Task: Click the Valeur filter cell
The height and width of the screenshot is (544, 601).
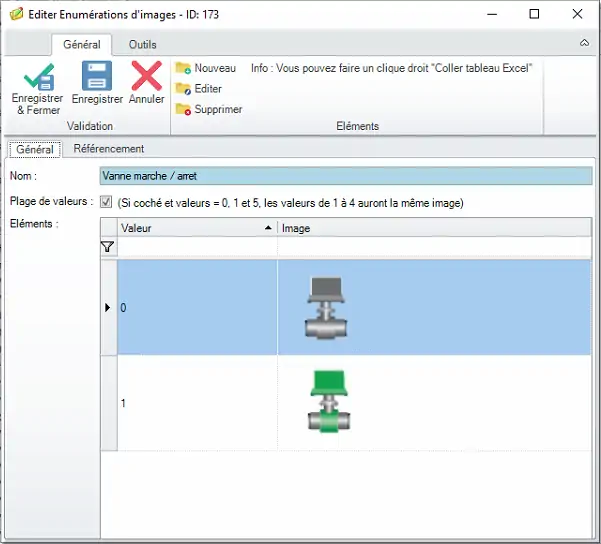Action: pyautogui.click(x=197, y=247)
